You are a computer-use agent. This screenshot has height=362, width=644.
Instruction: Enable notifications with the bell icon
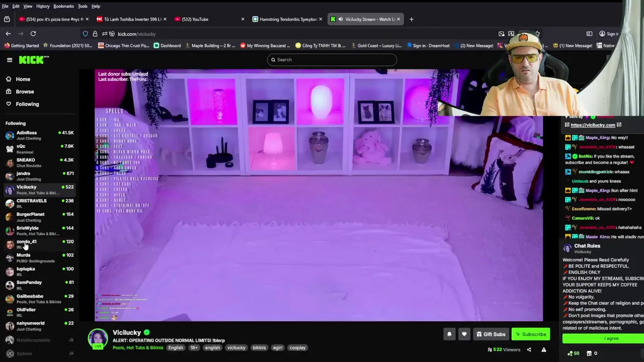click(449, 334)
